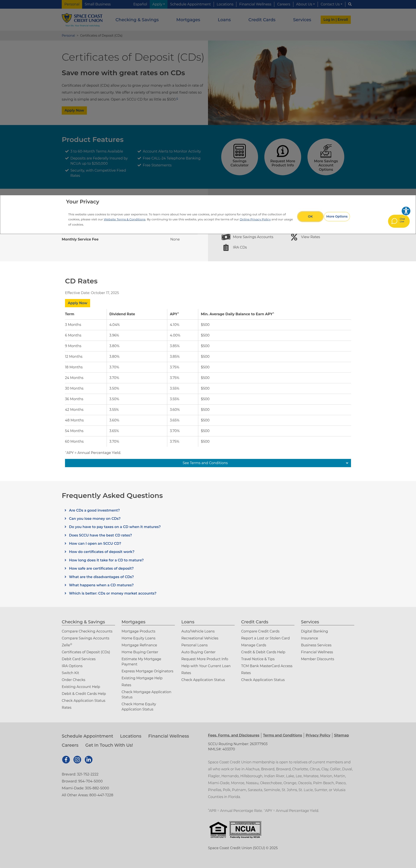The width and height of the screenshot is (416, 868).
Task: Click the IRA CDs clipboard icon
Action: (226, 247)
